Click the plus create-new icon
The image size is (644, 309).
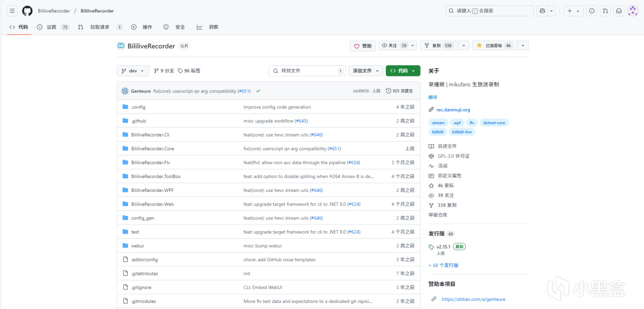click(x=570, y=11)
